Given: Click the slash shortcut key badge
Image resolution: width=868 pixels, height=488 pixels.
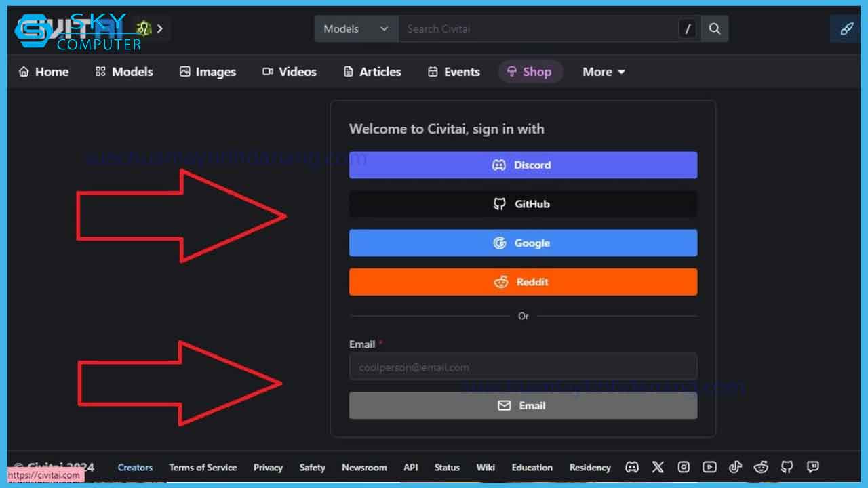Looking at the screenshot, I should (x=688, y=28).
